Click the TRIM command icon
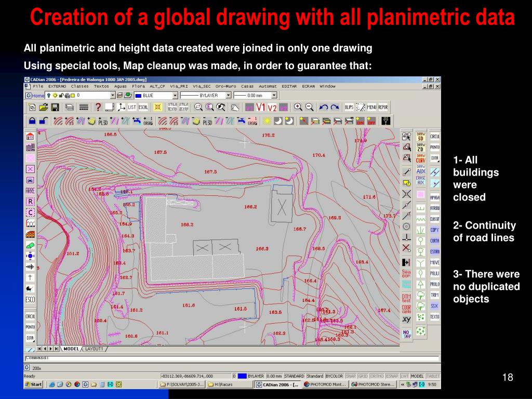Image resolution: width=532 pixels, height=399 pixels. coord(435,295)
